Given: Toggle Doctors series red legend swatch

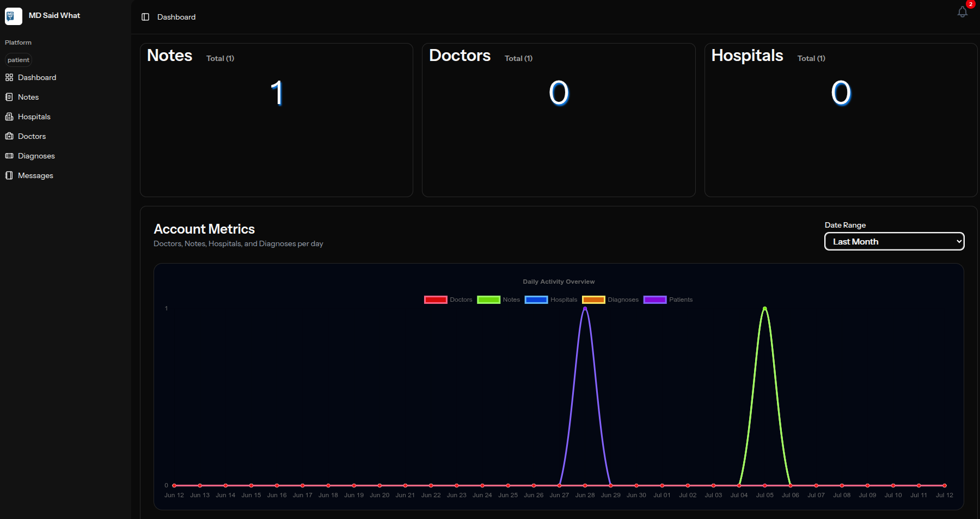Looking at the screenshot, I should [x=436, y=300].
